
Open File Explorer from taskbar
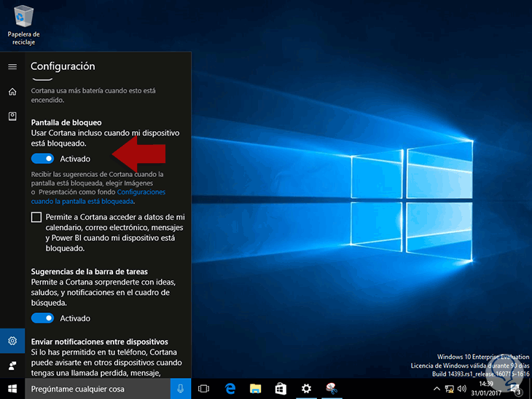256,389
